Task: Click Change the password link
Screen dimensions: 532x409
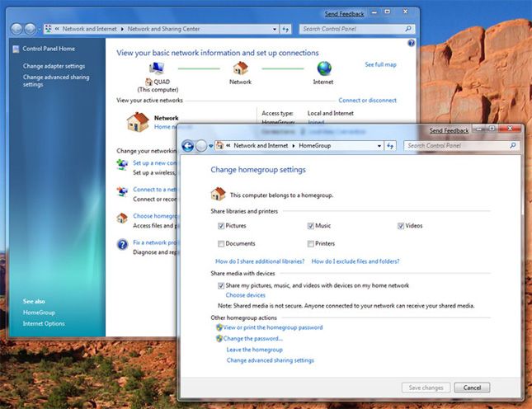Action: pos(252,338)
